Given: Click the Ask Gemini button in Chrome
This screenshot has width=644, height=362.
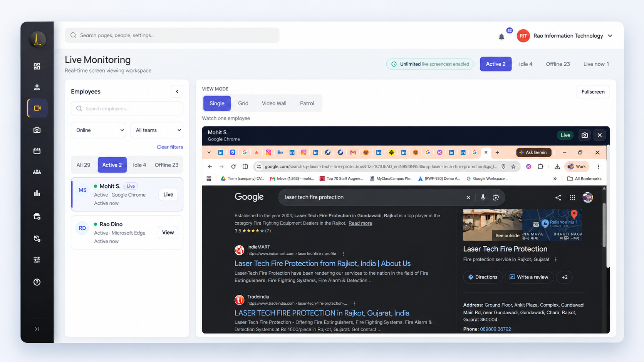Looking at the screenshot, I should pyautogui.click(x=534, y=152).
